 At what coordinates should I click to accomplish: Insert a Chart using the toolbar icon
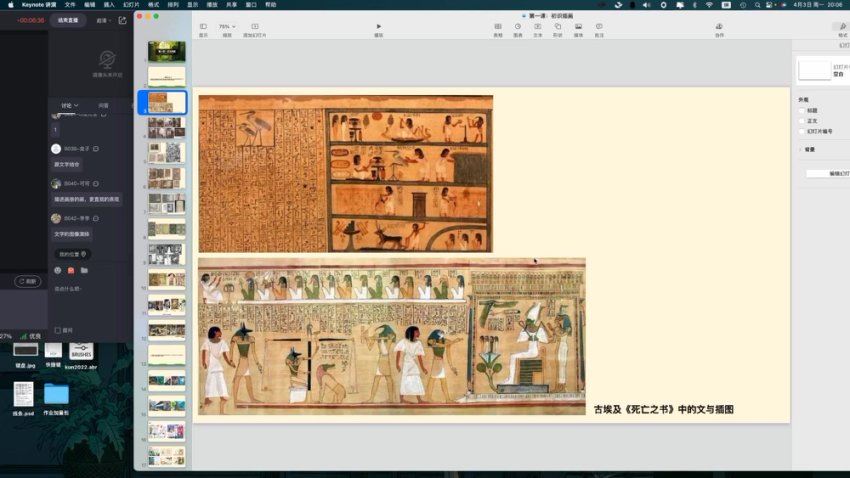(x=518, y=27)
